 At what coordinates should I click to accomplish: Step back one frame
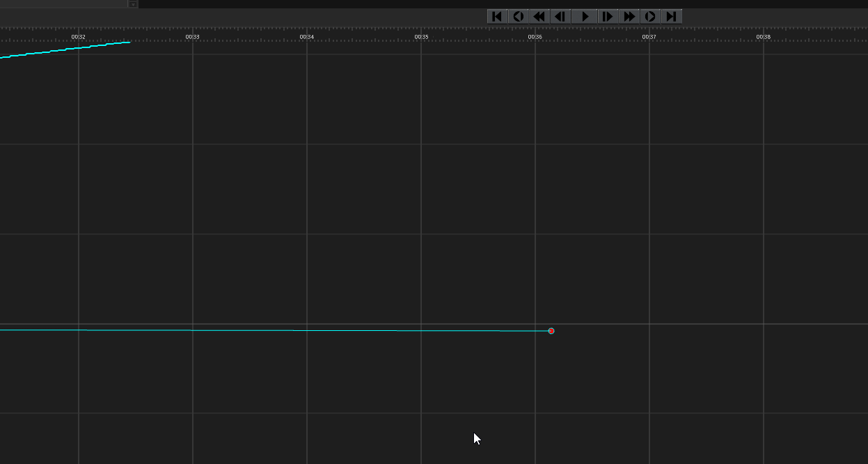point(560,16)
